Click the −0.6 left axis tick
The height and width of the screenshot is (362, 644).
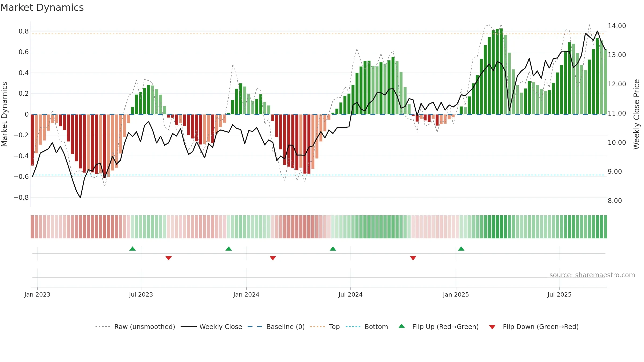point(21,177)
